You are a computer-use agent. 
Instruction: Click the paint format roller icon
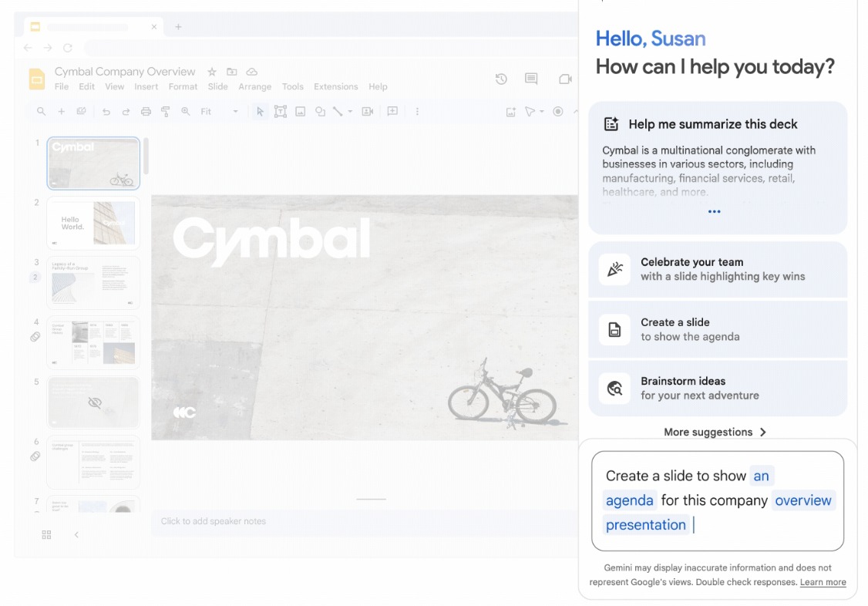coord(165,112)
